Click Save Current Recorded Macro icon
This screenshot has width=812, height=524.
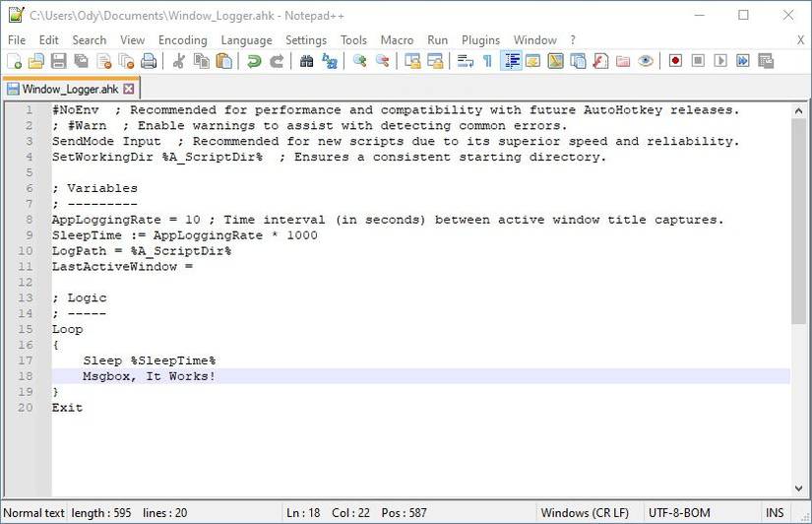click(x=766, y=61)
